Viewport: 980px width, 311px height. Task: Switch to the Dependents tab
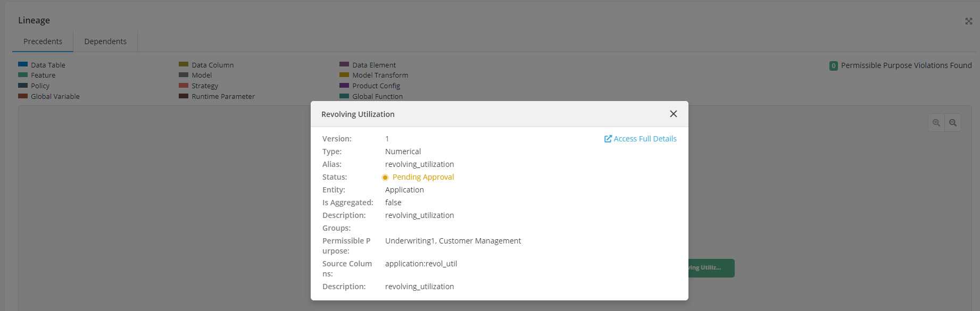click(105, 41)
